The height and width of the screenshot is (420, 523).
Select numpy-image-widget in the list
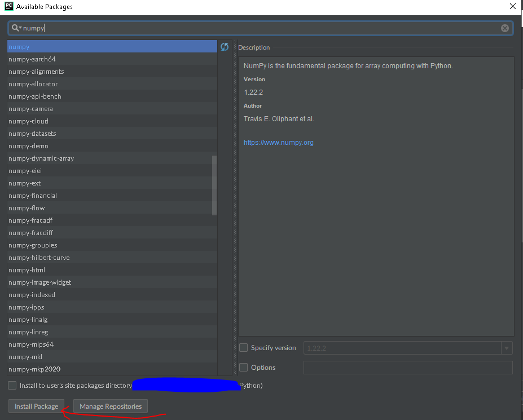[x=112, y=282]
